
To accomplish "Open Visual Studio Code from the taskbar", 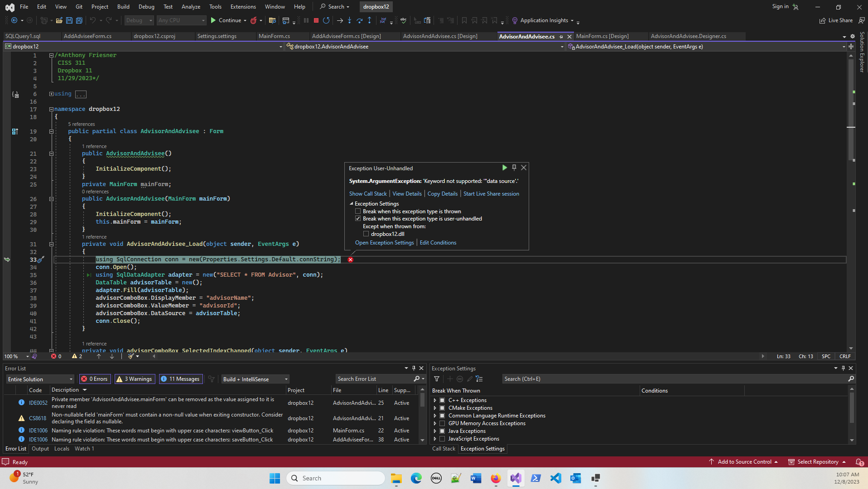I will click(x=555, y=478).
